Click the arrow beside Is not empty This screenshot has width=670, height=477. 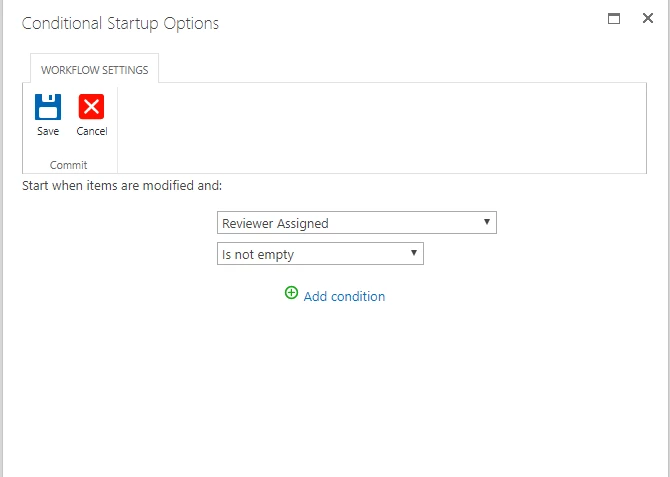pyautogui.click(x=414, y=253)
